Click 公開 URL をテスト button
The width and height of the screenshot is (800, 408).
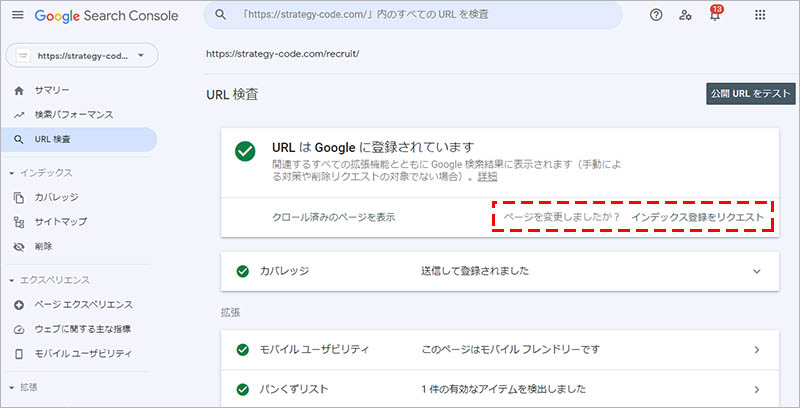(x=750, y=94)
